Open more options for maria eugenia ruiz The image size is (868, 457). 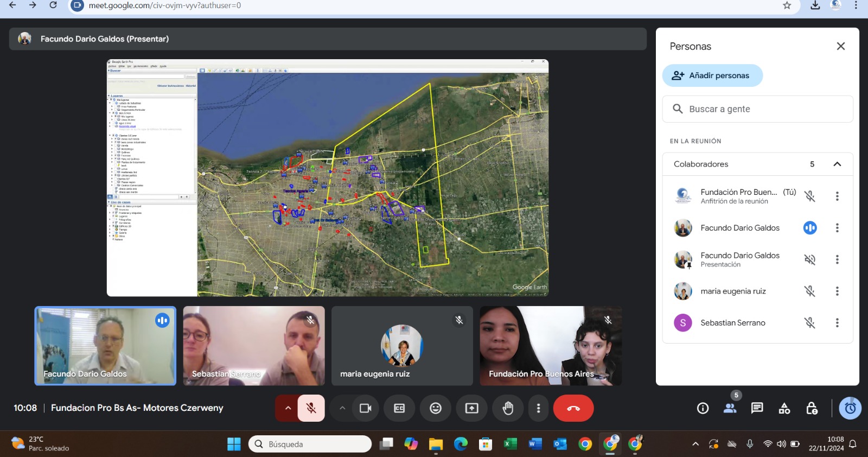coord(837,291)
